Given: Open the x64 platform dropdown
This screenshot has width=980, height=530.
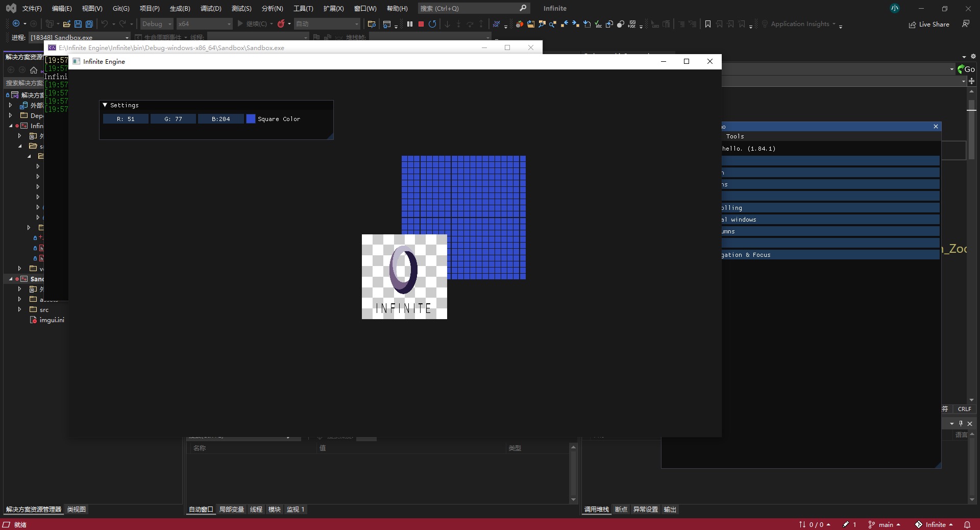Looking at the screenshot, I should (x=204, y=24).
